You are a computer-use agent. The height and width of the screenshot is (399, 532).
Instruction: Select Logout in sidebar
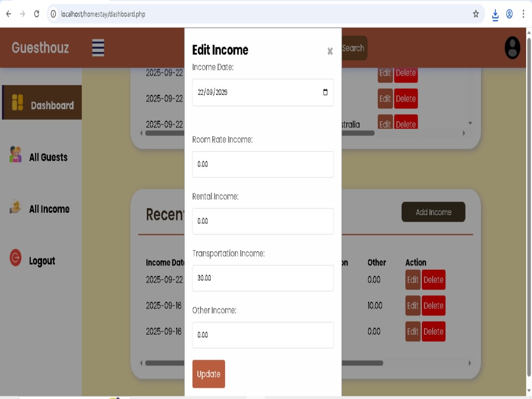tap(41, 261)
